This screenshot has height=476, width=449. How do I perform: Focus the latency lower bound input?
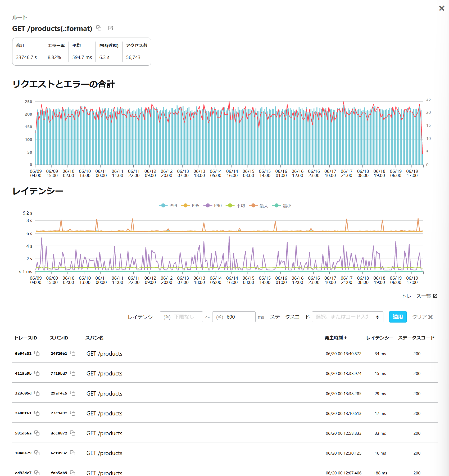tap(181, 317)
